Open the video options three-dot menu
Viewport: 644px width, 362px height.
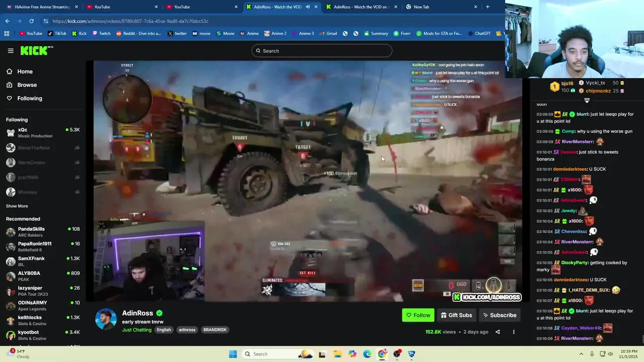514,332
